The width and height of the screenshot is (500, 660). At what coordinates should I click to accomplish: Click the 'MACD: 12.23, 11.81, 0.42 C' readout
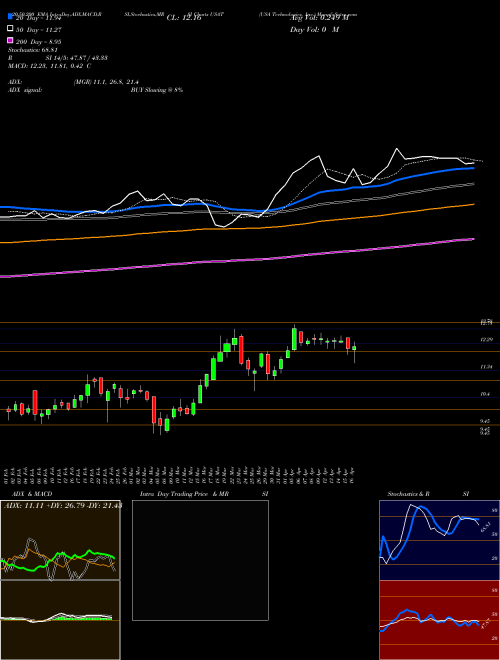coord(50,66)
